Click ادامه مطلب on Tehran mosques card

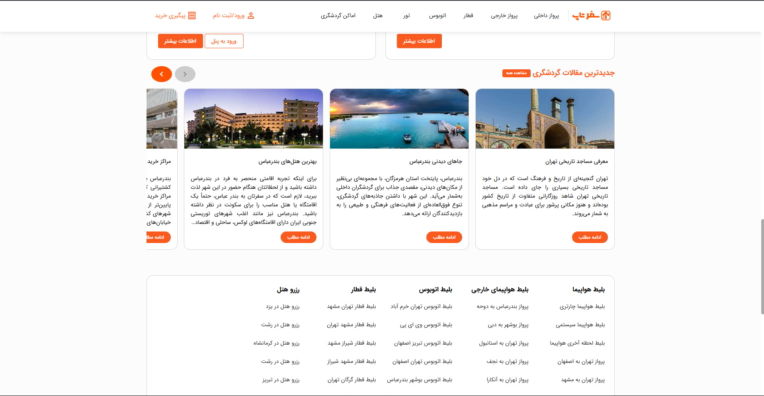tap(590, 237)
